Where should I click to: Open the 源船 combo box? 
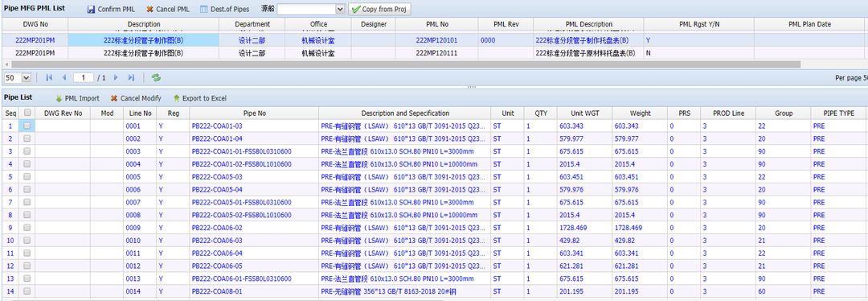[311, 10]
